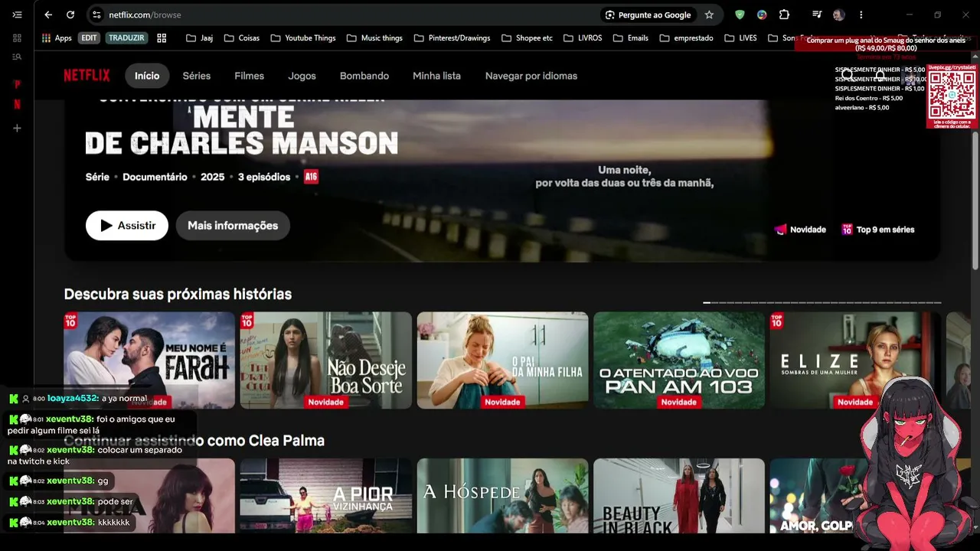
Task: Open Minha lista in Netflix menu
Action: [x=436, y=76]
